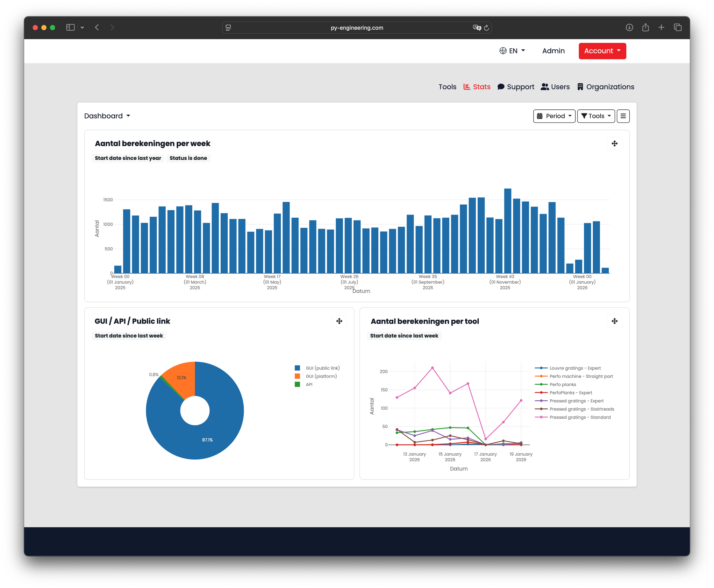Screen dimensions: 714x588
Task: Open Organizations via building icon
Action: tap(580, 87)
